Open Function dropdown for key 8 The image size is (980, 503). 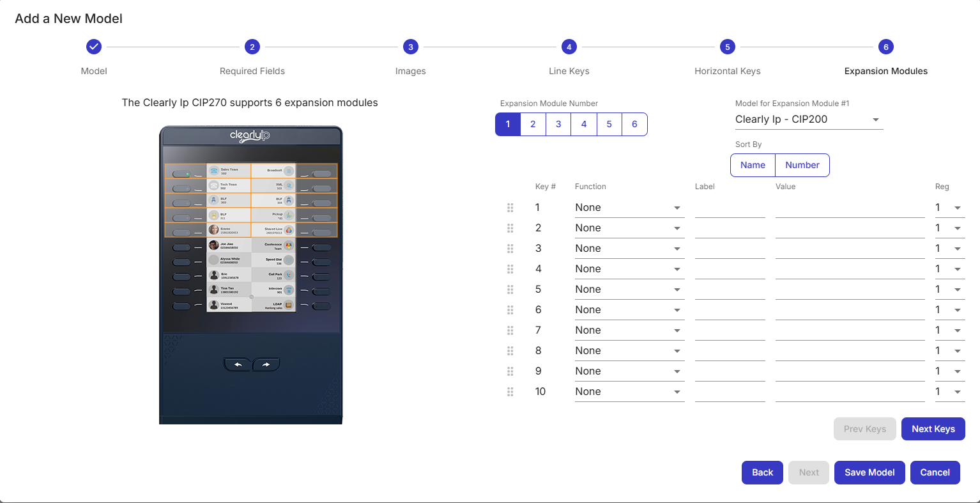pos(629,351)
